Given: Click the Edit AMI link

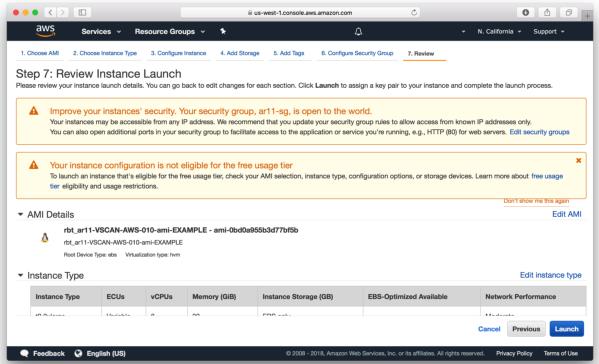Looking at the screenshot, I should (x=567, y=214).
